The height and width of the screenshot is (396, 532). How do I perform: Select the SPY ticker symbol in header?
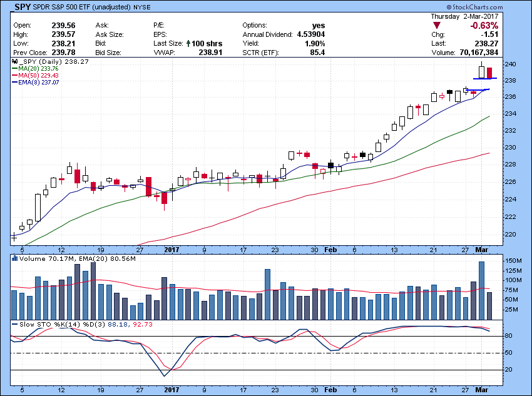[23, 7]
